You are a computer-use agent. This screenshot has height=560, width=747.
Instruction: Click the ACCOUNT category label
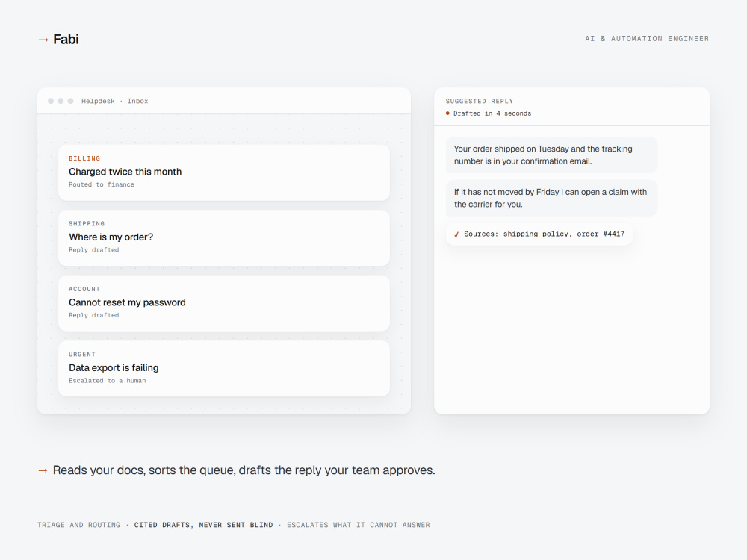pyautogui.click(x=84, y=289)
